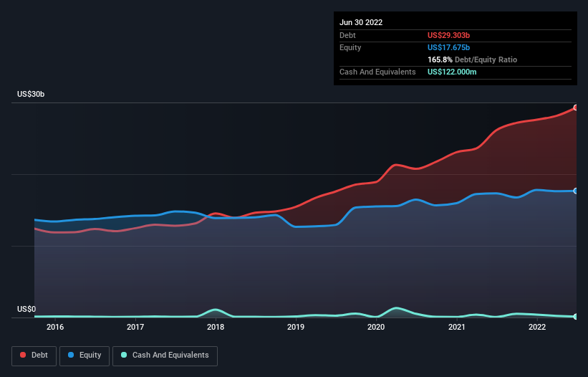Click the US$17.675b equity value
This screenshot has height=377, width=588.
[448, 47]
